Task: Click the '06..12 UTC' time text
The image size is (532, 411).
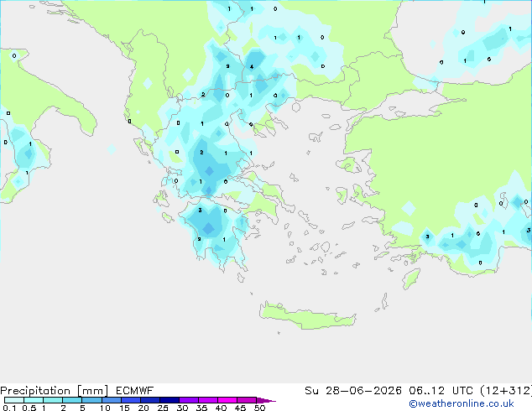Action: pos(441,390)
